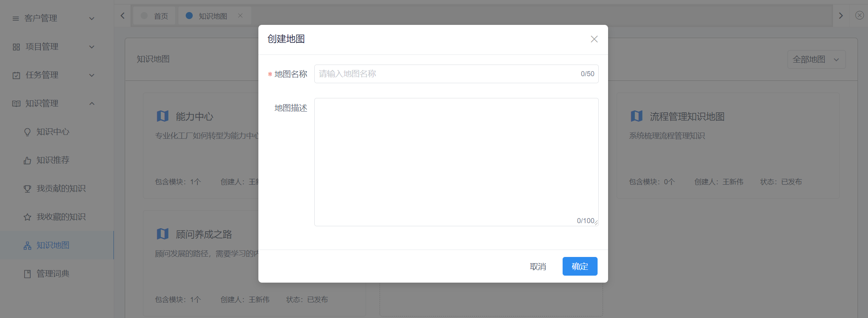Click the map icon on 能力中心 card
868x318 pixels.
pyautogui.click(x=162, y=116)
